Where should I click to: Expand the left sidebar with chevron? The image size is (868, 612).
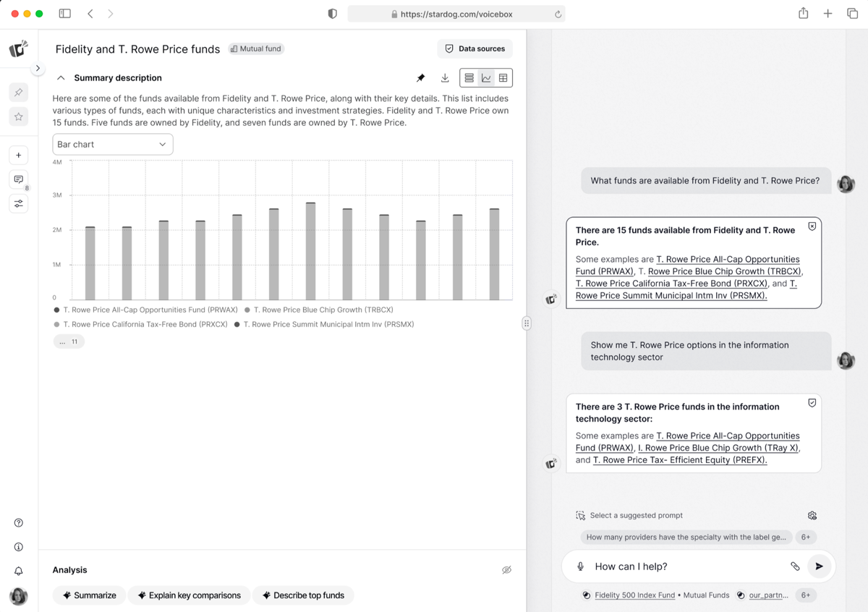(38, 68)
